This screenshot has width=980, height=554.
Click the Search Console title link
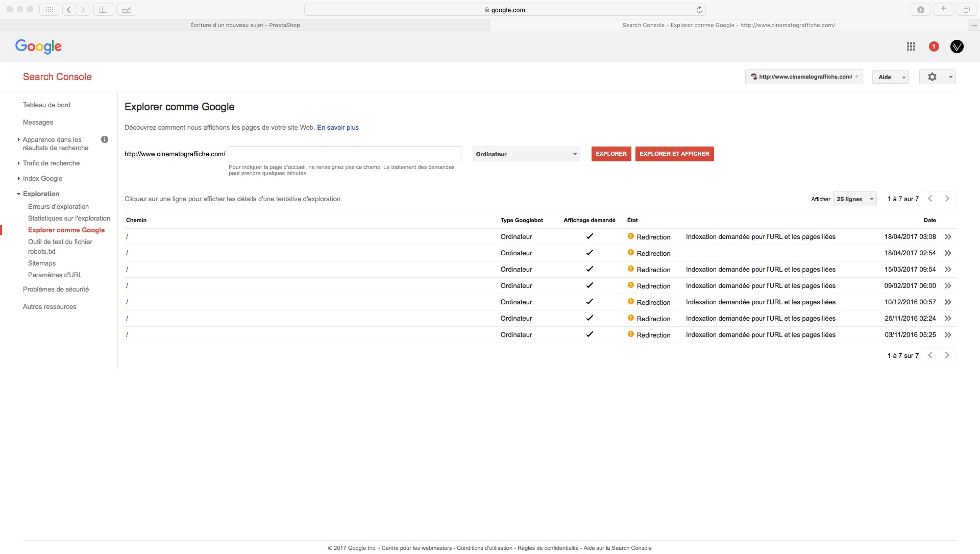[x=57, y=77]
